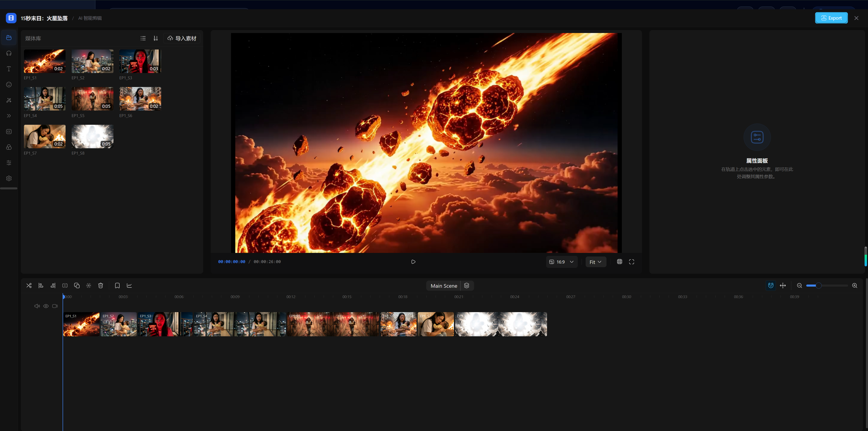Open the audio headphones sidebar panel

click(9, 53)
